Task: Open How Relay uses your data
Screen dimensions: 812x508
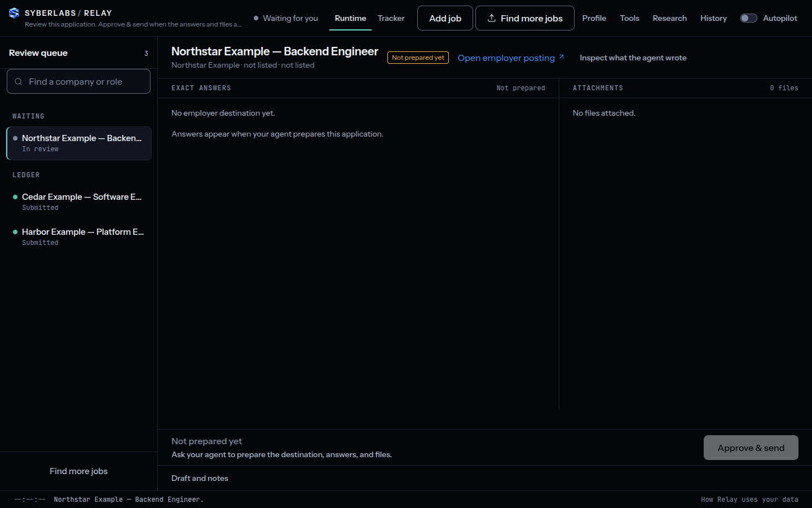Action: [x=749, y=500]
